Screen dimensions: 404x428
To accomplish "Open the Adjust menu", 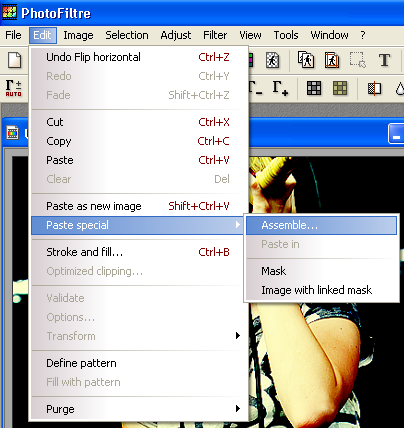I will (x=176, y=35).
